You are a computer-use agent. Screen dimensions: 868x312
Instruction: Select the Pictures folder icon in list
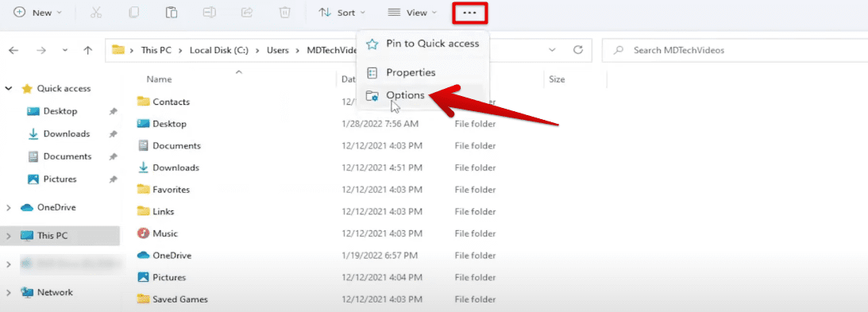(144, 277)
